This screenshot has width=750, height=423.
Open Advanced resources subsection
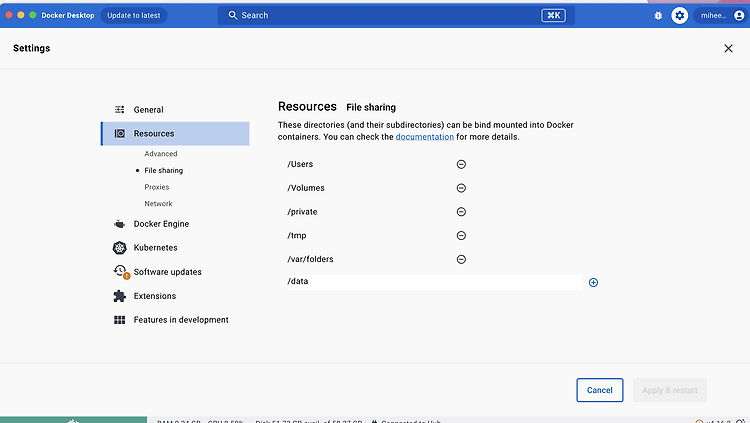(161, 154)
